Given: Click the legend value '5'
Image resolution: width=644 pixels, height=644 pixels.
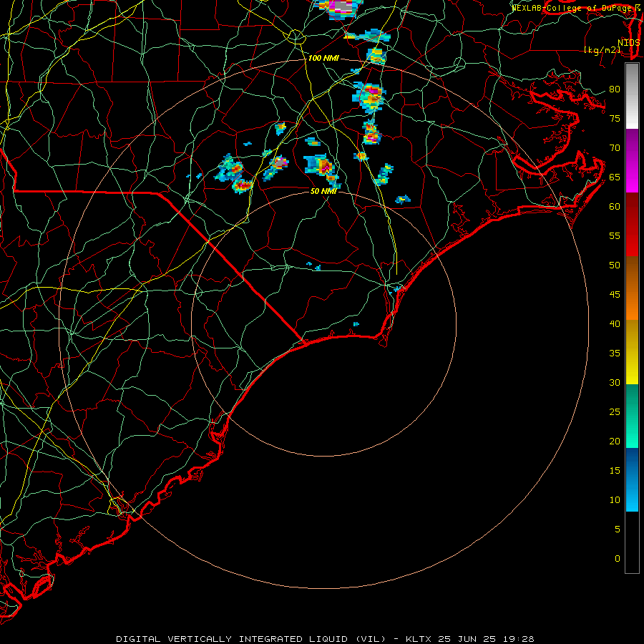Looking at the screenshot, I should [x=618, y=530].
